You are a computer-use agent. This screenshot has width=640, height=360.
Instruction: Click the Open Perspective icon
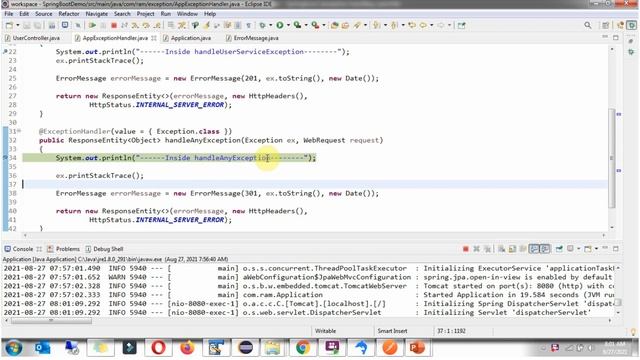(x=605, y=25)
